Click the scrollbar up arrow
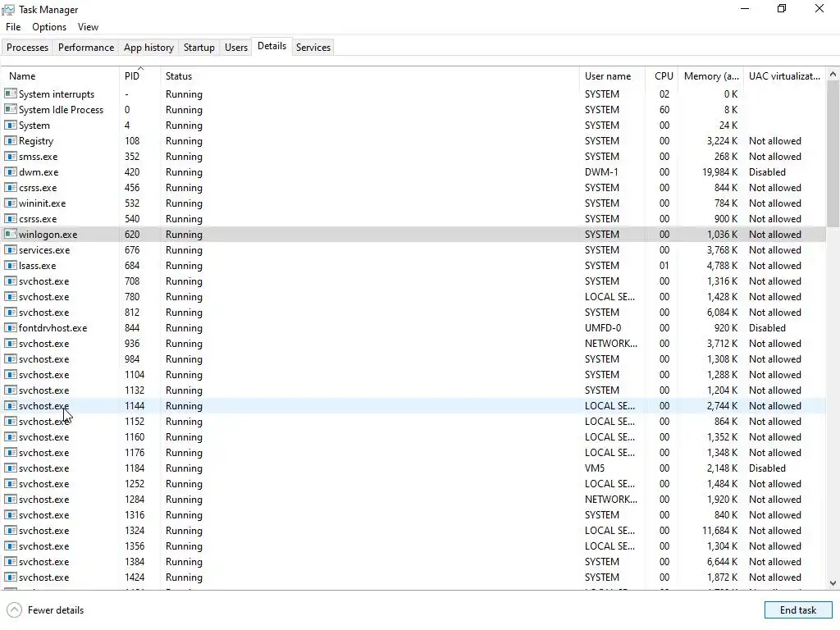The image size is (840, 630). pyautogui.click(x=833, y=75)
